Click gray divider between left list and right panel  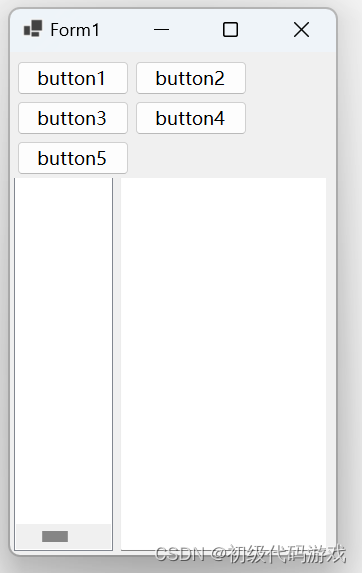(117, 364)
